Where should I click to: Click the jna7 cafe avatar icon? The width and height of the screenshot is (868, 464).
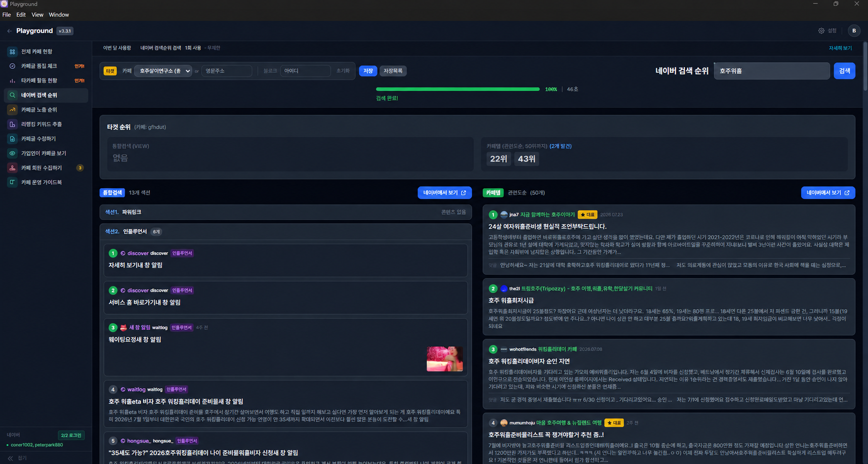pos(504,215)
